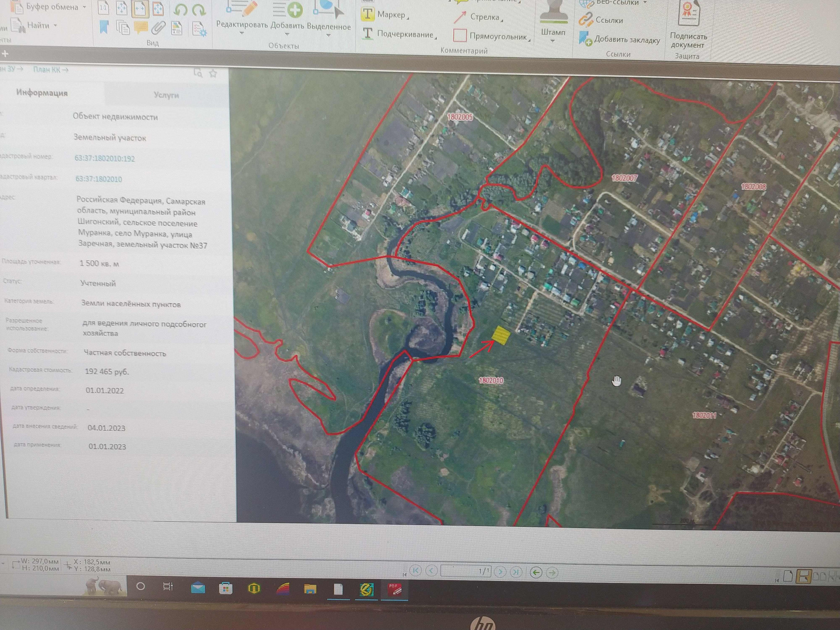Go forward to next view arrow

tap(552, 572)
